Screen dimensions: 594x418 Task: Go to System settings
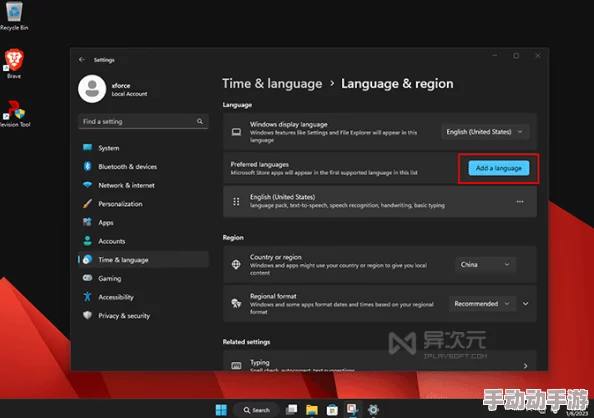[143, 148]
